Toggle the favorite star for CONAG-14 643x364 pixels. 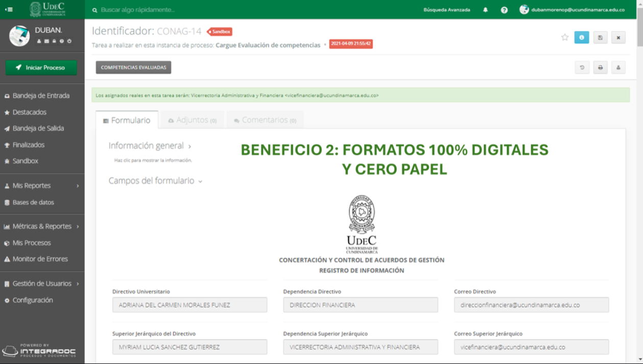click(565, 37)
